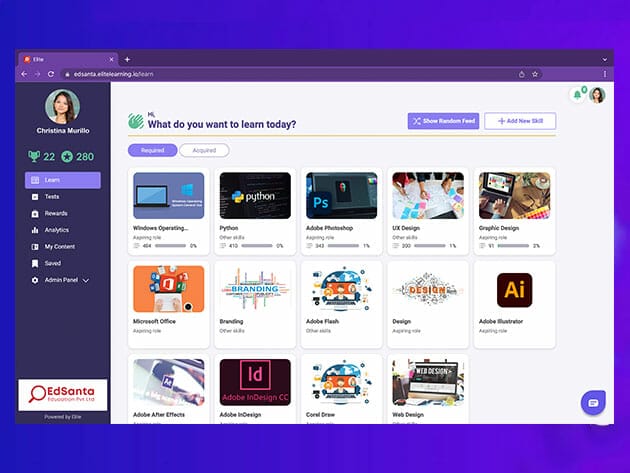Click the chat bubble help icon
This screenshot has width=630, height=473.
593,402
